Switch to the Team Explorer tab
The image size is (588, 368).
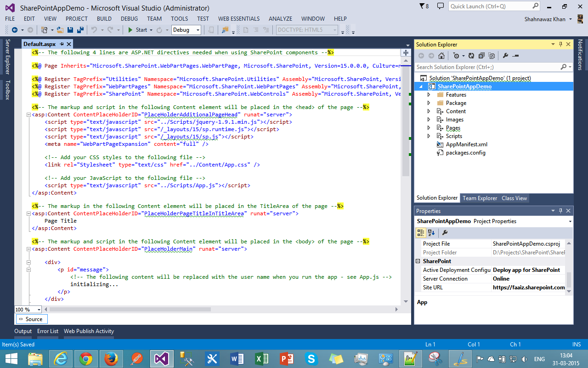(480, 198)
